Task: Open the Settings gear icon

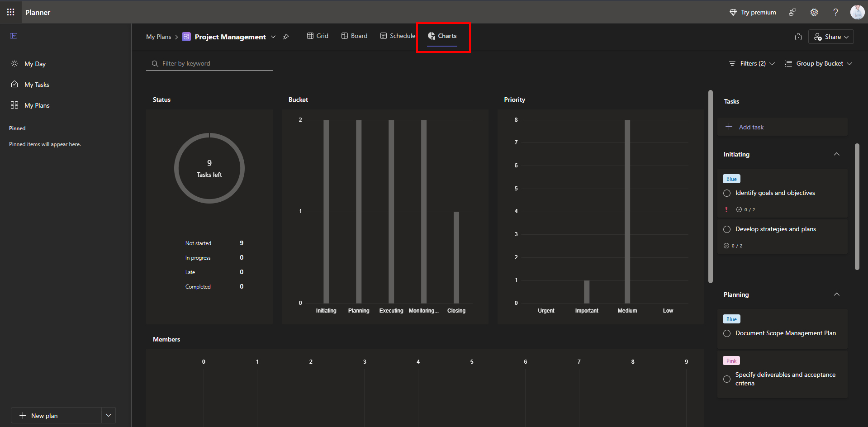Action: click(814, 12)
